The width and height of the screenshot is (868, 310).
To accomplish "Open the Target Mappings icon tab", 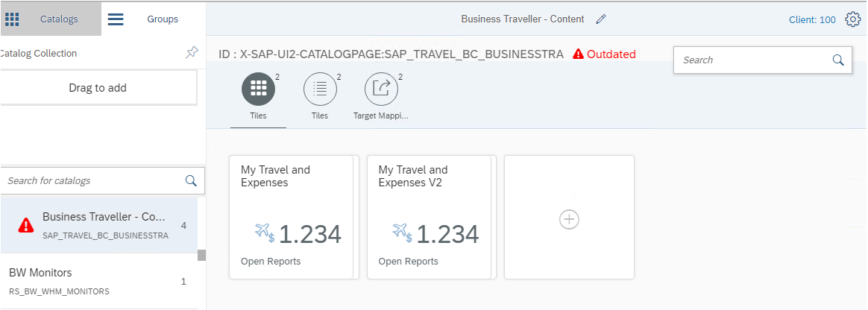I will [381, 89].
